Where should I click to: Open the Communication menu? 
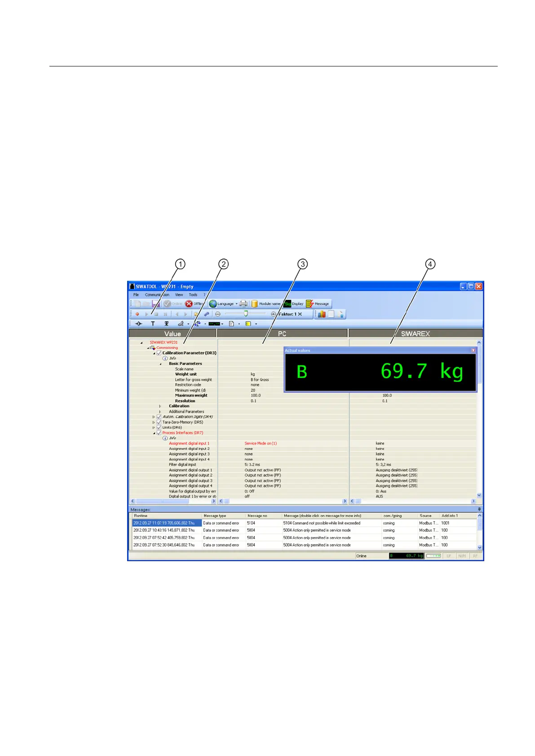[x=157, y=295]
